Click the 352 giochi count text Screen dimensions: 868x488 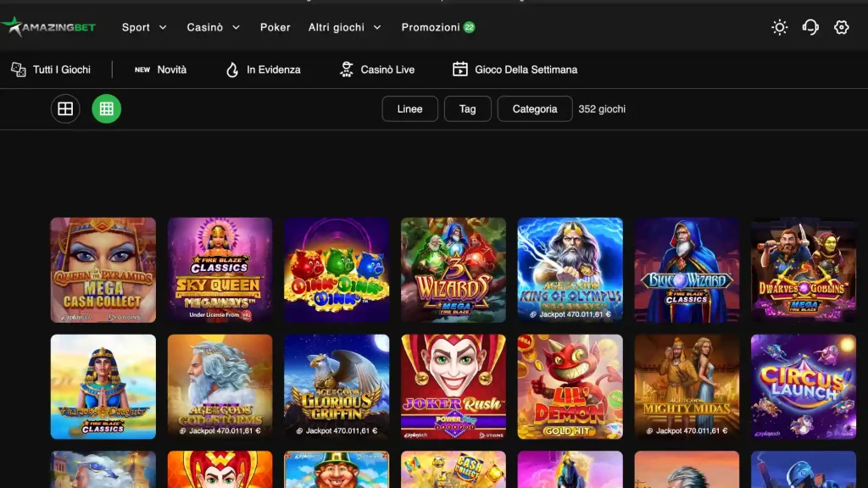coord(602,109)
